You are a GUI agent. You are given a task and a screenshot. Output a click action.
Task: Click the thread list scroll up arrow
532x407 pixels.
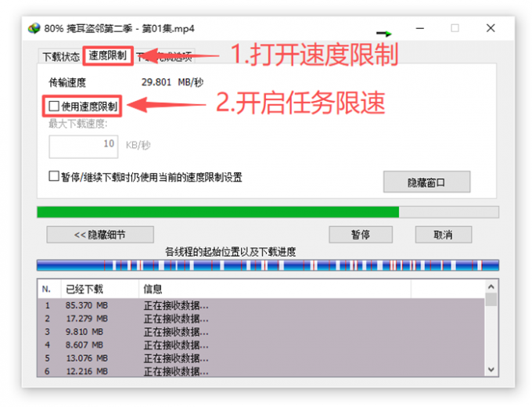pyautogui.click(x=491, y=286)
